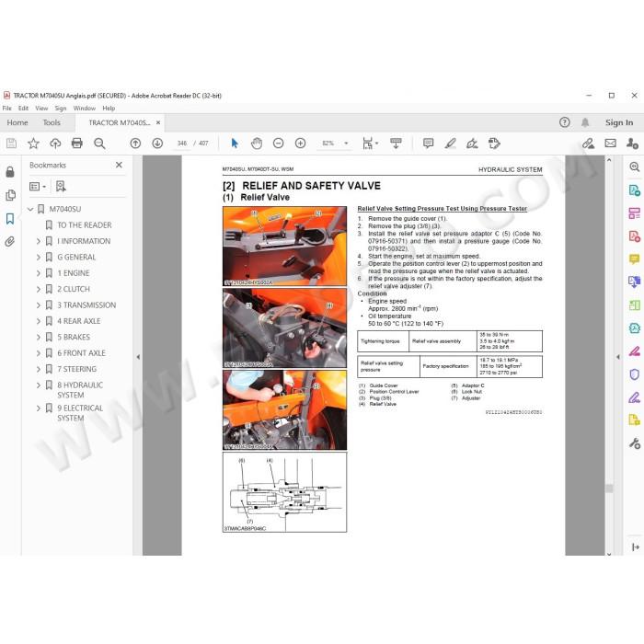Screen dimensions: 644x644
Task: Switch to Home tab
Action: (17, 122)
